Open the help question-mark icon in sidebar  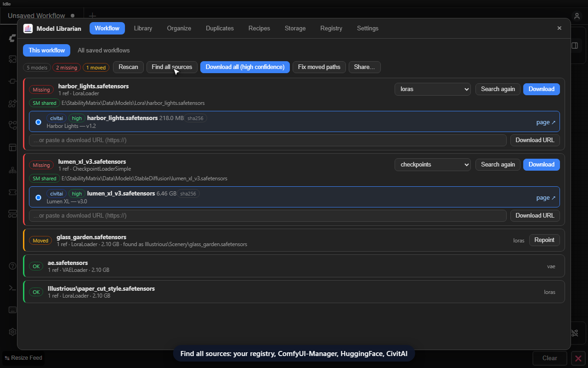point(13,265)
